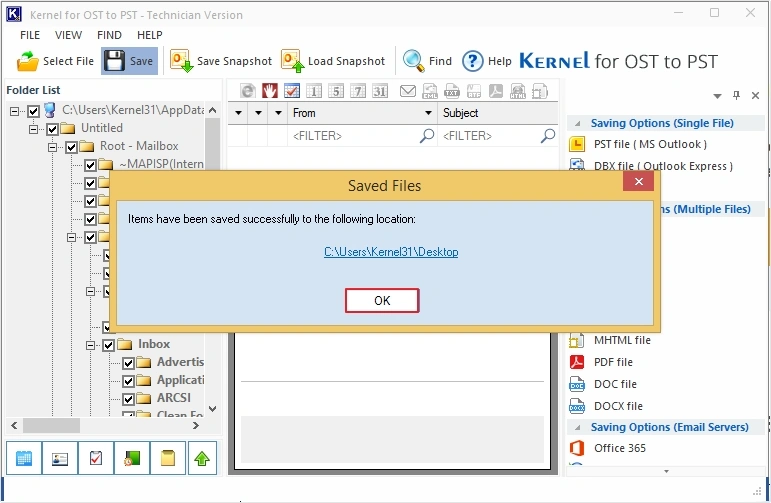771x503 pixels.
Task: Uncheck the Inbox folder checkbox
Action: click(x=109, y=345)
